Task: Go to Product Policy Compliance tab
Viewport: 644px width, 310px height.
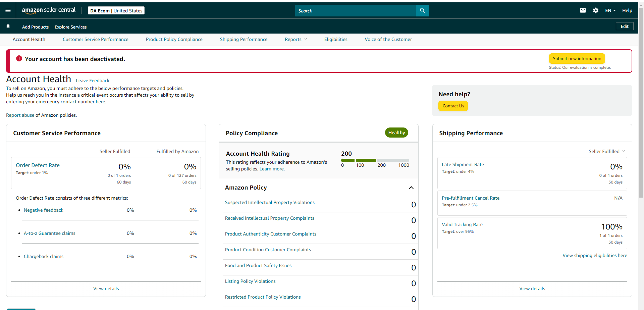Action: click(174, 39)
